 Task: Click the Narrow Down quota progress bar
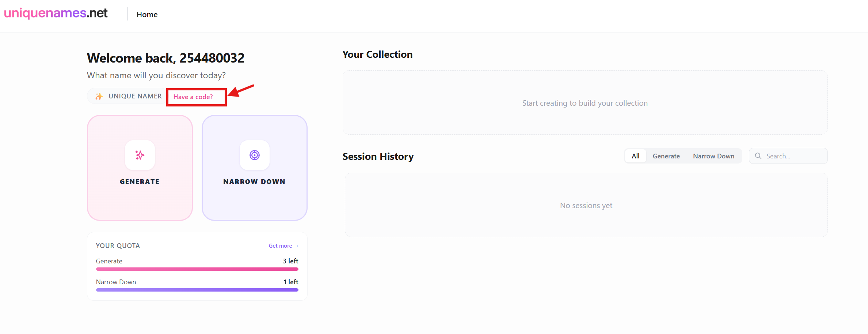197,290
